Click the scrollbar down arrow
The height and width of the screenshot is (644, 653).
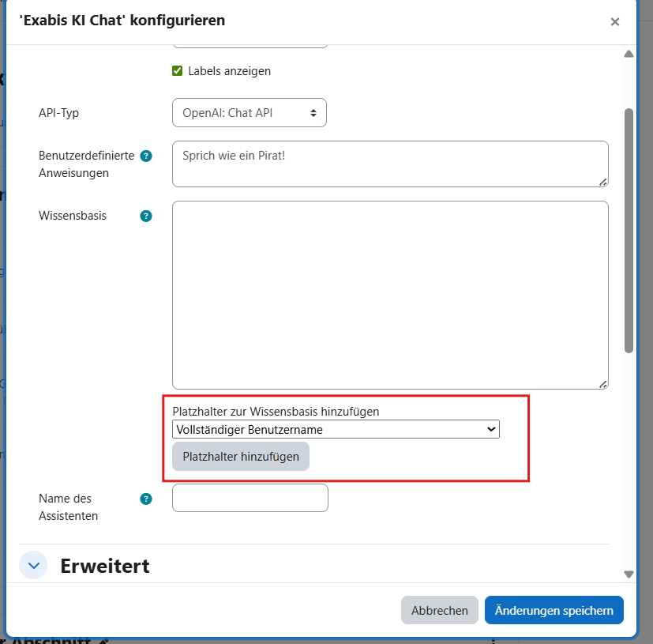(629, 574)
